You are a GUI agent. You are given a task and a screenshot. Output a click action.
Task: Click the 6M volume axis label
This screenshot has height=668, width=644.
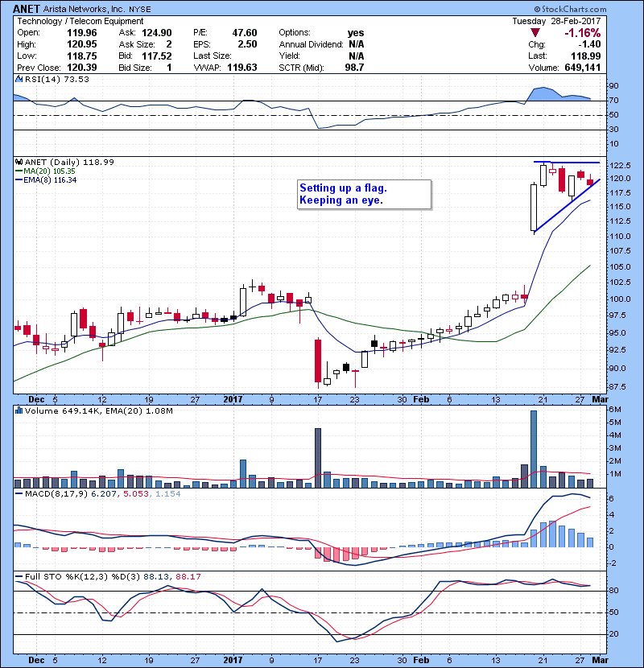click(616, 410)
